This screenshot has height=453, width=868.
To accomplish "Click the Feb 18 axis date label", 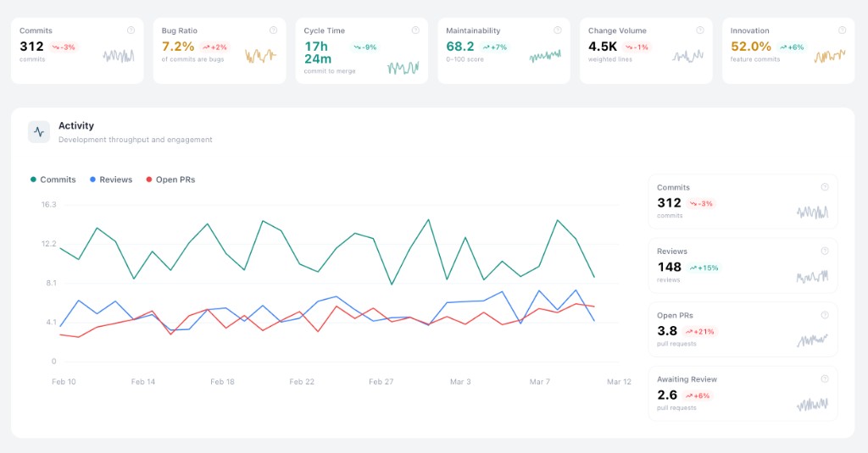I will (x=222, y=382).
